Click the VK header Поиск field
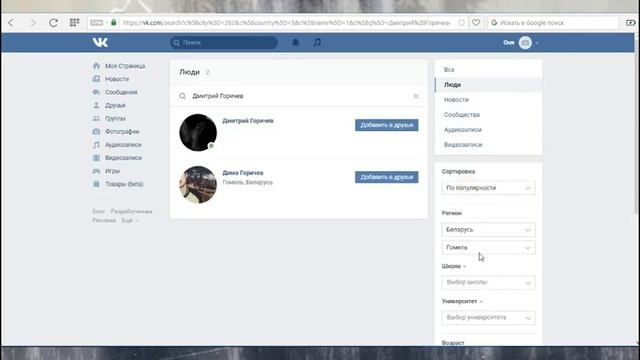 click(x=224, y=42)
